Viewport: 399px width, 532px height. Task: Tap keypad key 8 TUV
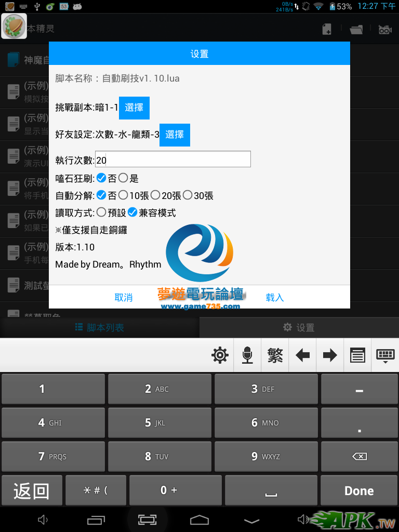tap(160, 456)
